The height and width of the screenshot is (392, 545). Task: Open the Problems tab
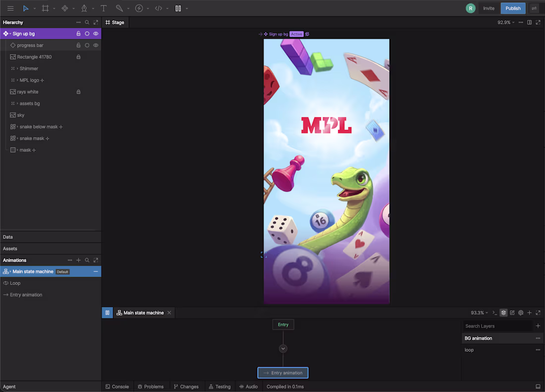pyautogui.click(x=151, y=387)
